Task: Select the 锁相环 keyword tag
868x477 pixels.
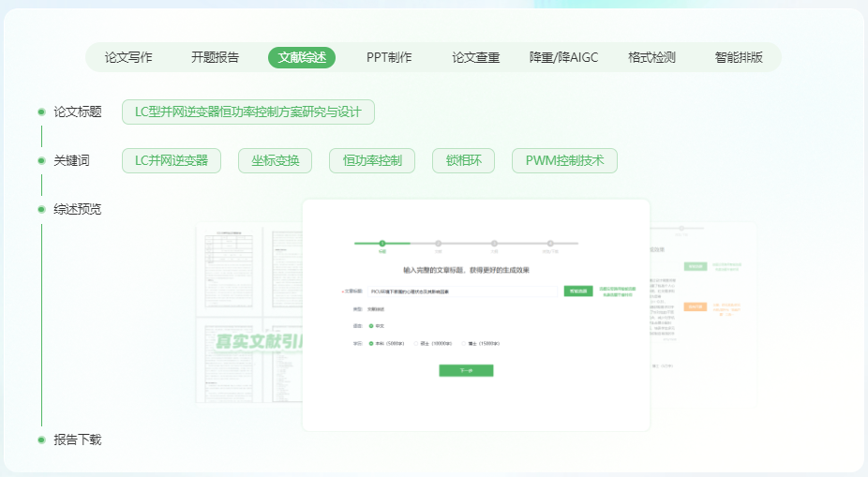Action: (463, 160)
